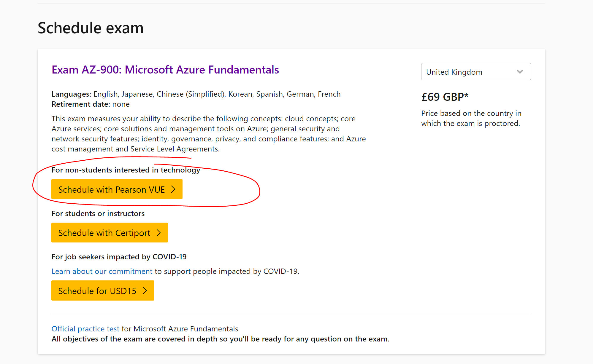Click 'Retirement date: none' text
Image resolution: width=593 pixels, height=364 pixels.
coord(91,104)
